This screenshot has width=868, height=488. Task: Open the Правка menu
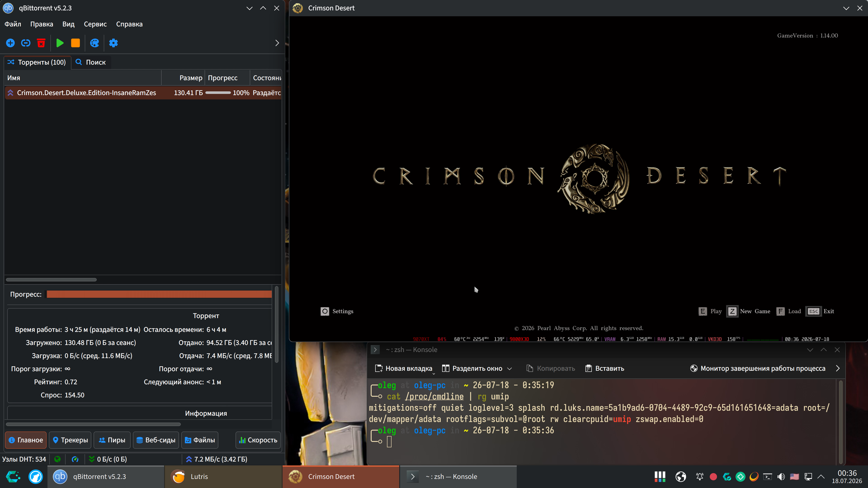[42, 24]
